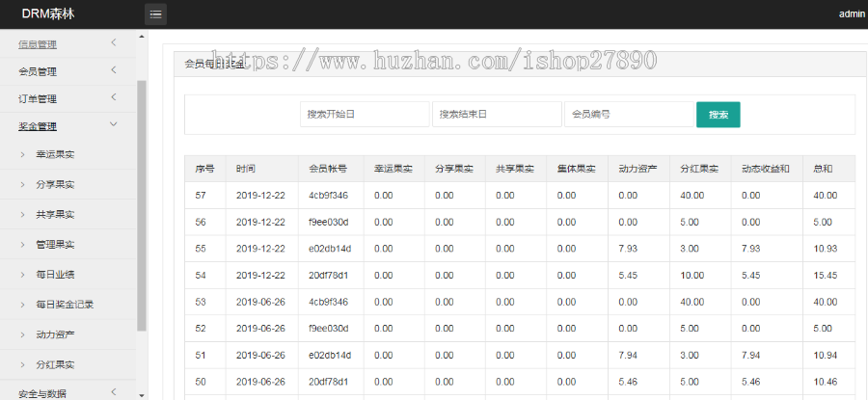Expand the 订单管理 chevron
This screenshot has width=868, height=400.
pyautogui.click(x=114, y=97)
